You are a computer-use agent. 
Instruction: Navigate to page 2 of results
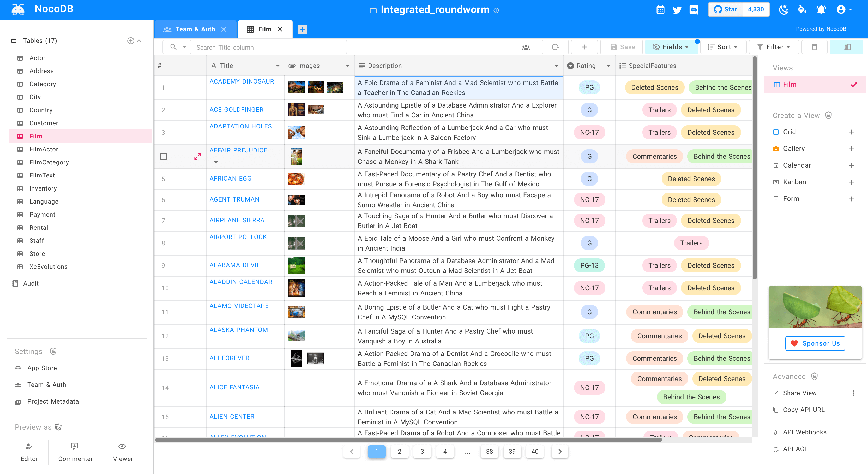(x=400, y=452)
